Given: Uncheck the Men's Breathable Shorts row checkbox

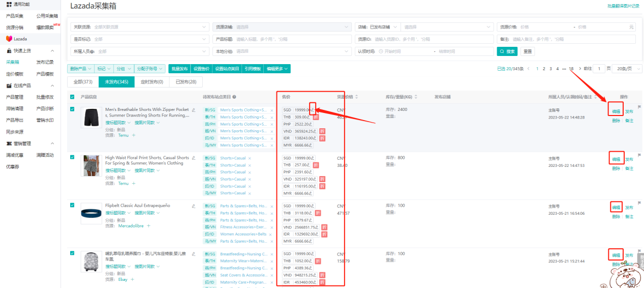Looking at the screenshot, I should [x=72, y=109].
